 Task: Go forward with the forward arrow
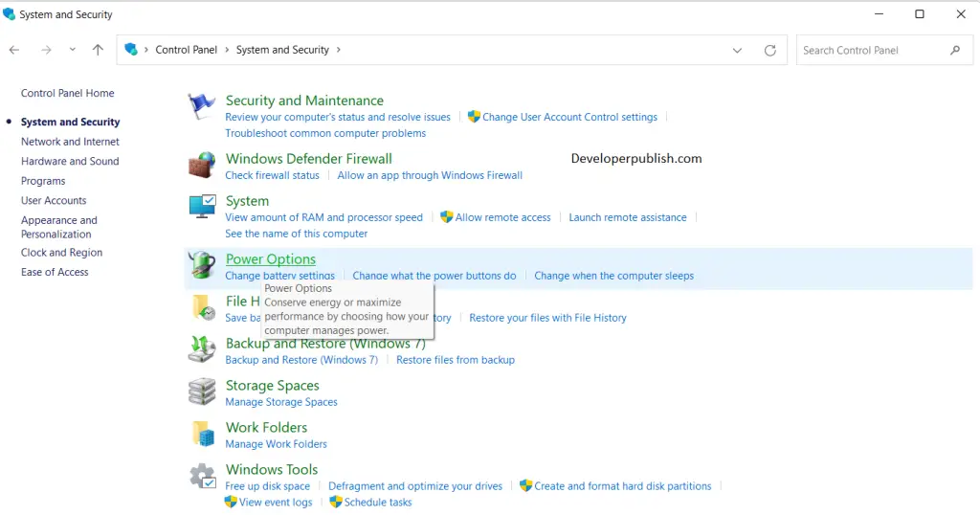pyautogui.click(x=46, y=50)
